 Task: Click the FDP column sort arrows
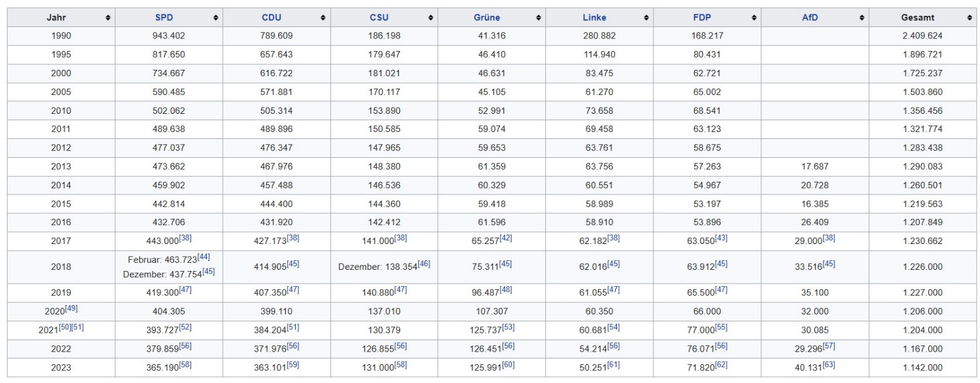(x=754, y=18)
